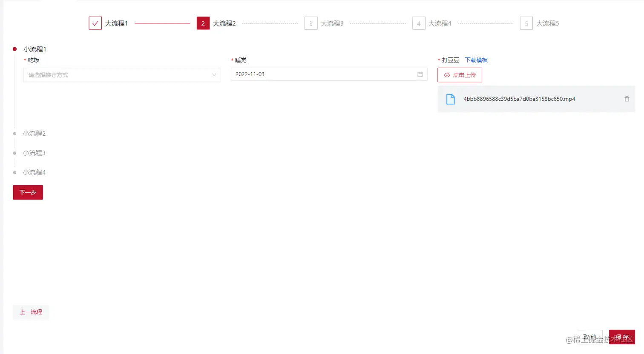Viewport: 644px width, 354px height.
Task: Click the step 5 number box
Action: [526, 23]
